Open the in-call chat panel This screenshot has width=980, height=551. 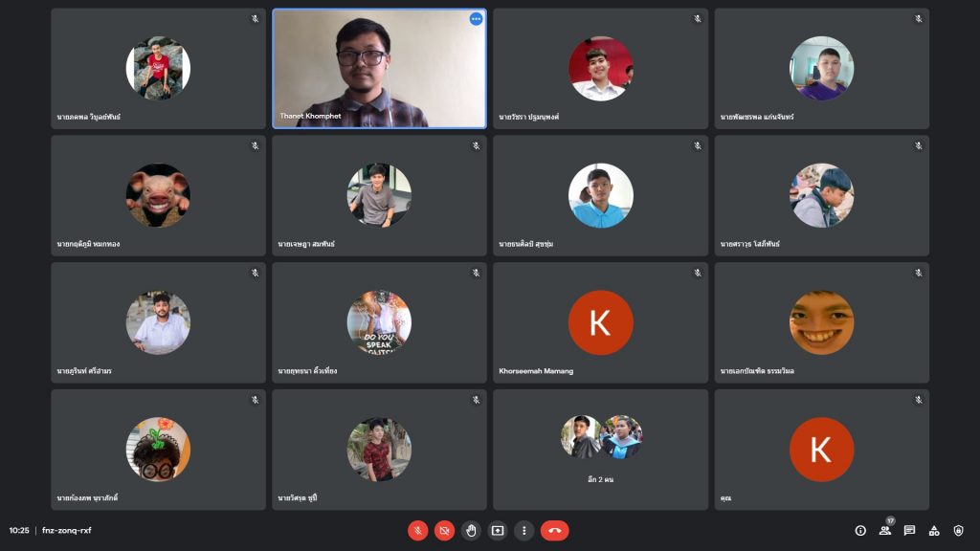click(x=909, y=530)
